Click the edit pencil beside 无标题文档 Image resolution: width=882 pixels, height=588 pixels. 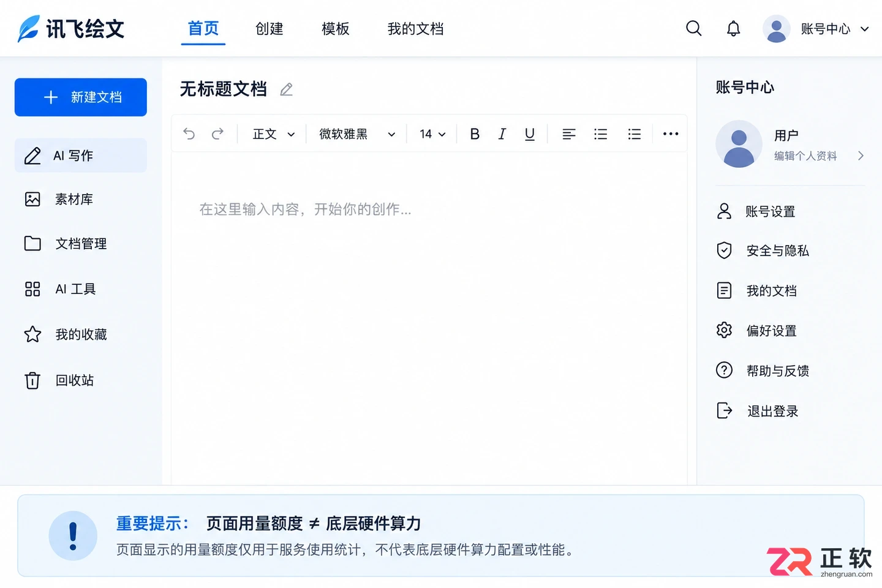(x=286, y=89)
